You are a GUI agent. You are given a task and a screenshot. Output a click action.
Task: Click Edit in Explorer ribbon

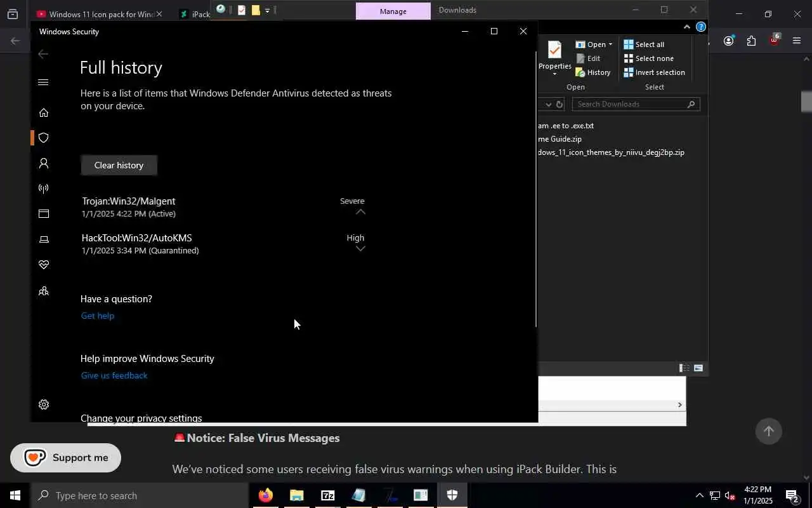[588, 58]
